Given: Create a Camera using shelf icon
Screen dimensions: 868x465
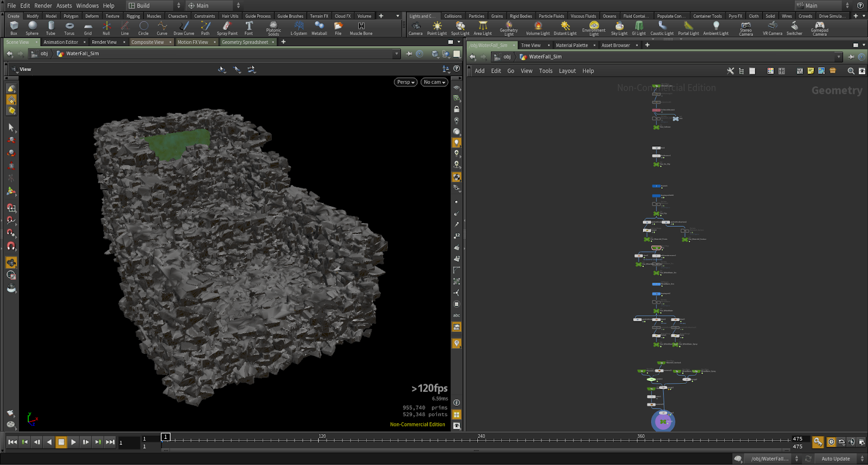Looking at the screenshot, I should 416,28.
